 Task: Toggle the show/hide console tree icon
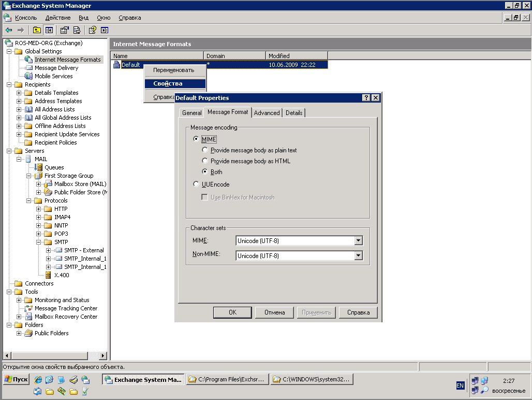49,30
